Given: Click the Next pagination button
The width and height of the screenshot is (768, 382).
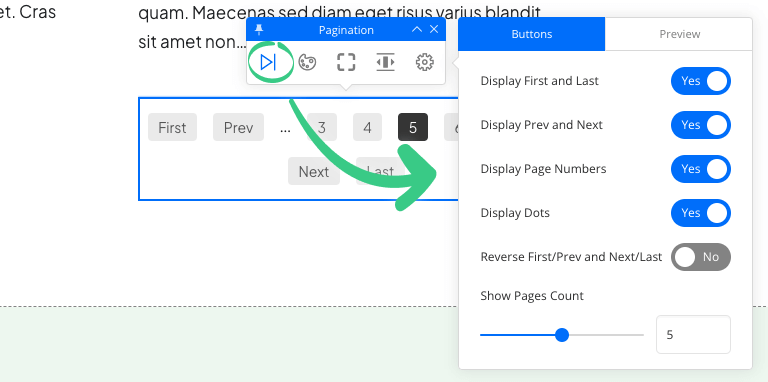Looking at the screenshot, I should (314, 171).
